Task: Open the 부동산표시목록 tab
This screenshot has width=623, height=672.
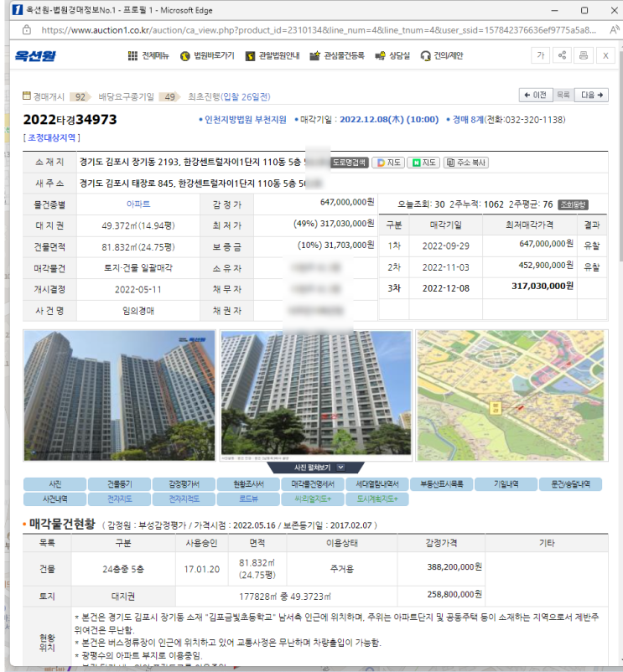Action: (x=442, y=483)
